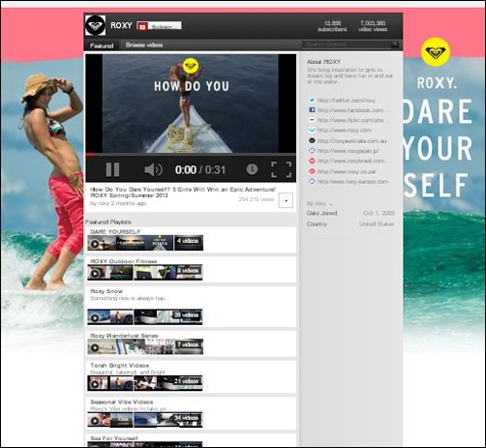Image resolution: width=486 pixels, height=448 pixels.
Task: Click the ROXY channel avatar logo
Action: (95, 25)
